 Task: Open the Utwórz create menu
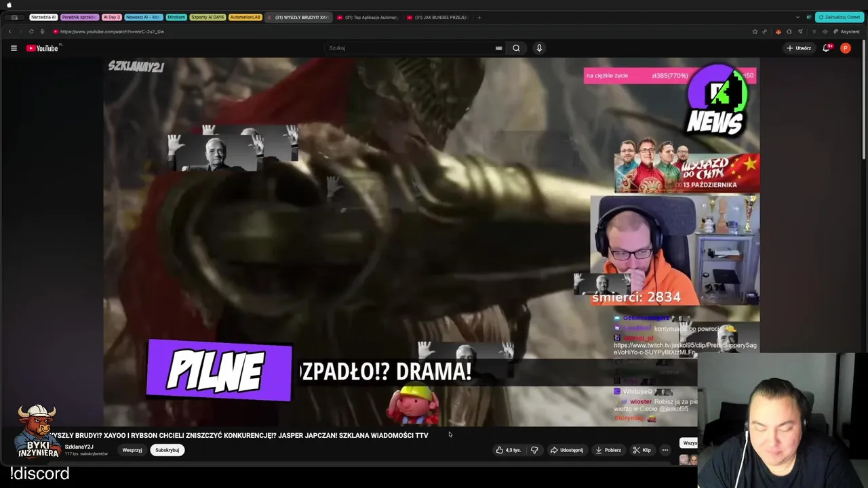799,48
